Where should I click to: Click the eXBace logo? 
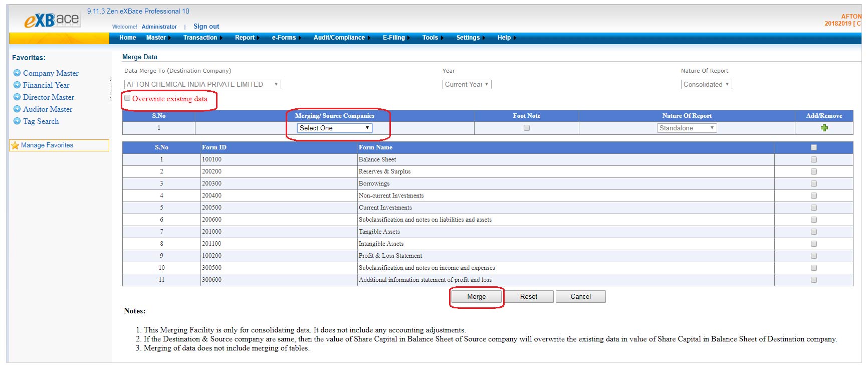pos(52,20)
